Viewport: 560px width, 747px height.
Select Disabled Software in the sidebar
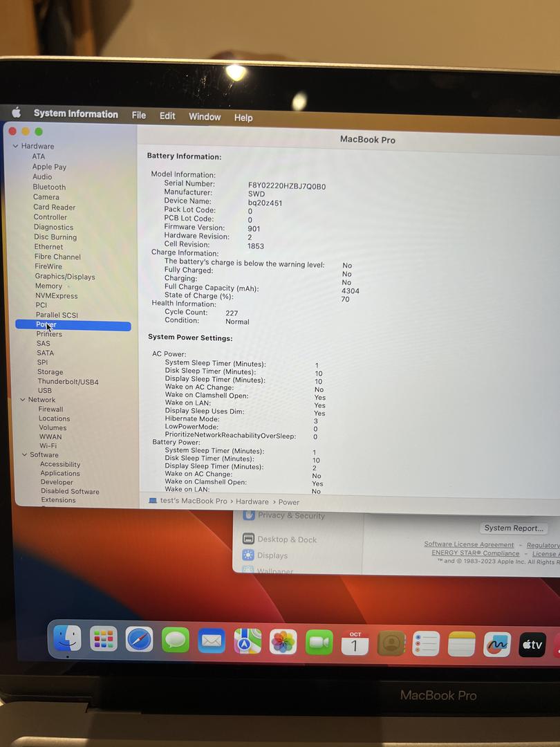[70, 491]
